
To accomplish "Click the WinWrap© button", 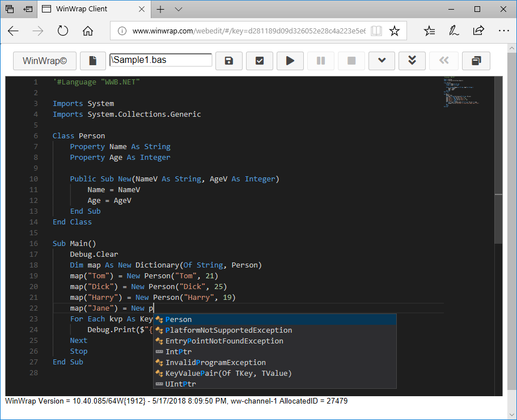I will coord(44,61).
